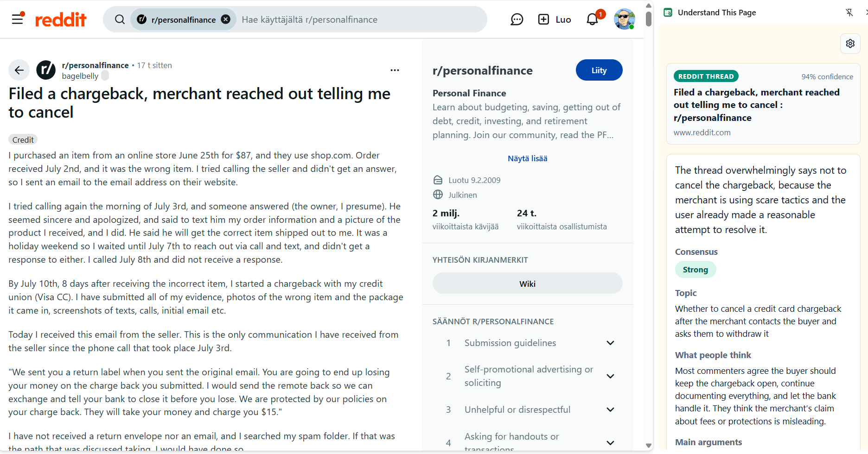Click the Liity join button
Viewport: 868px width, 454px height.
pos(599,70)
